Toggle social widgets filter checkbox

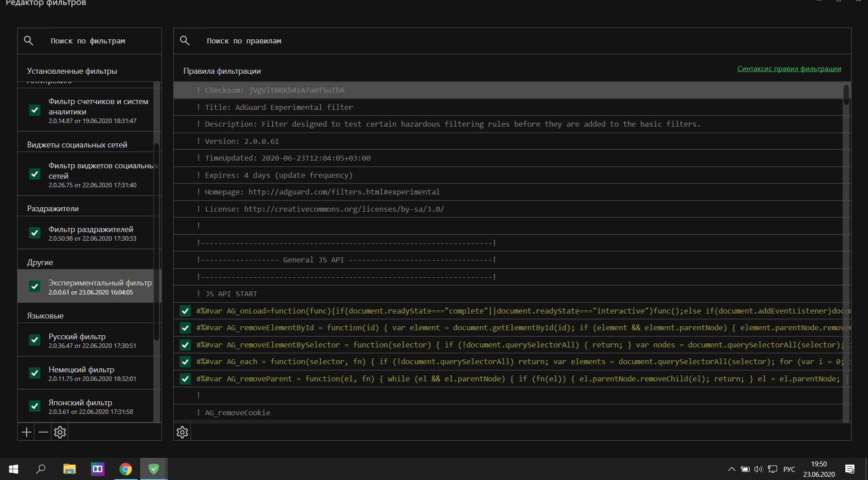click(x=34, y=174)
